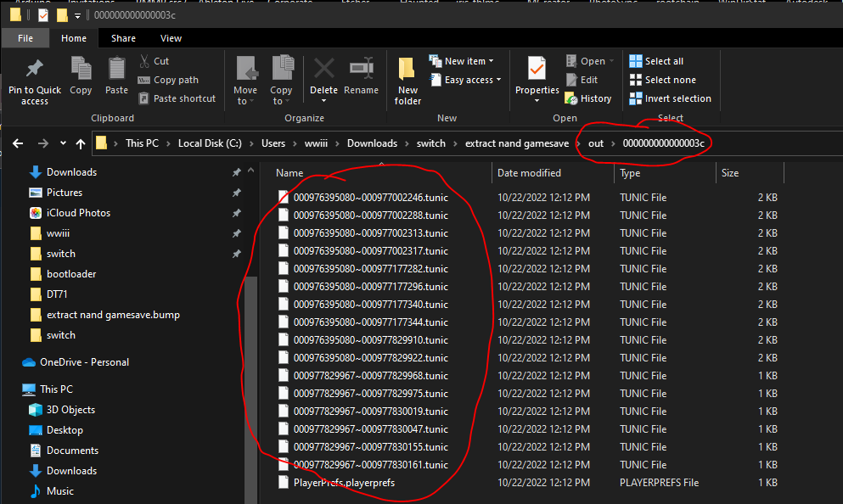Navigate to out breadcrumb
The width and height of the screenshot is (843, 504).
[x=596, y=143]
